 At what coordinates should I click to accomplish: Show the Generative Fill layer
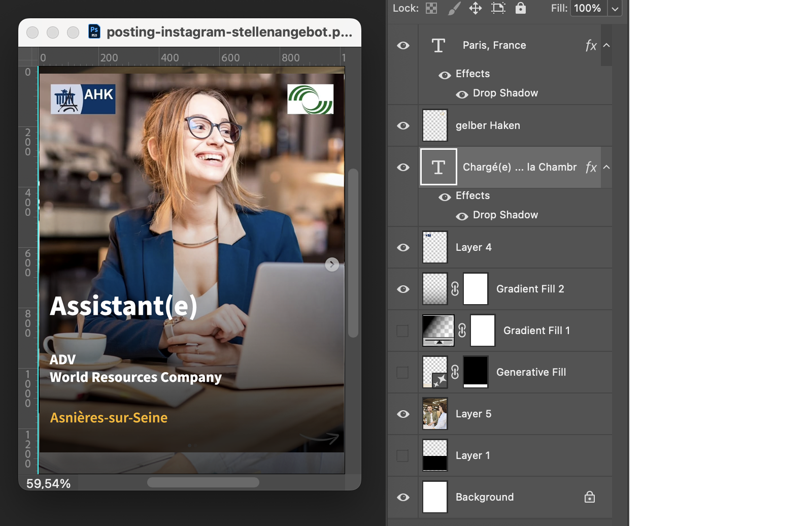402,372
